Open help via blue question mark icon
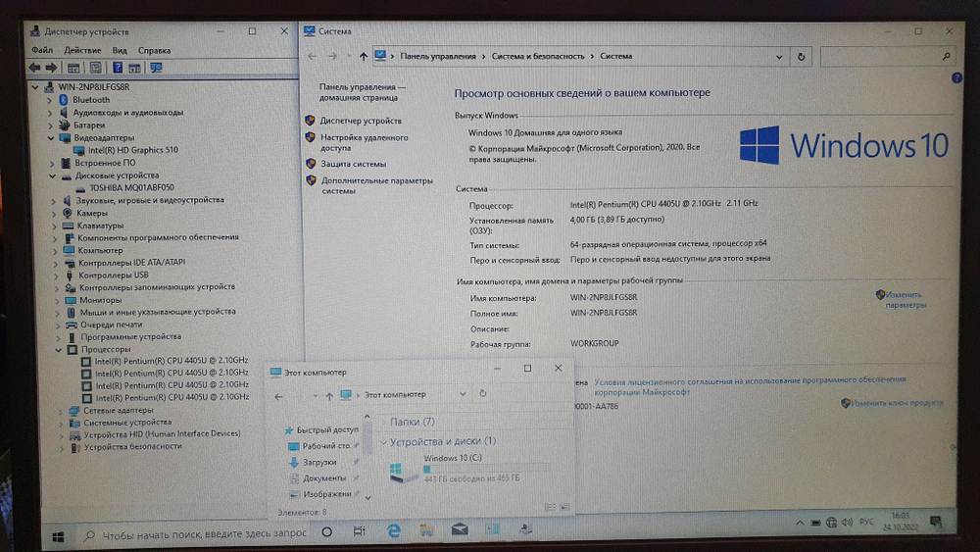Image resolution: width=980 pixels, height=552 pixels. (956, 78)
